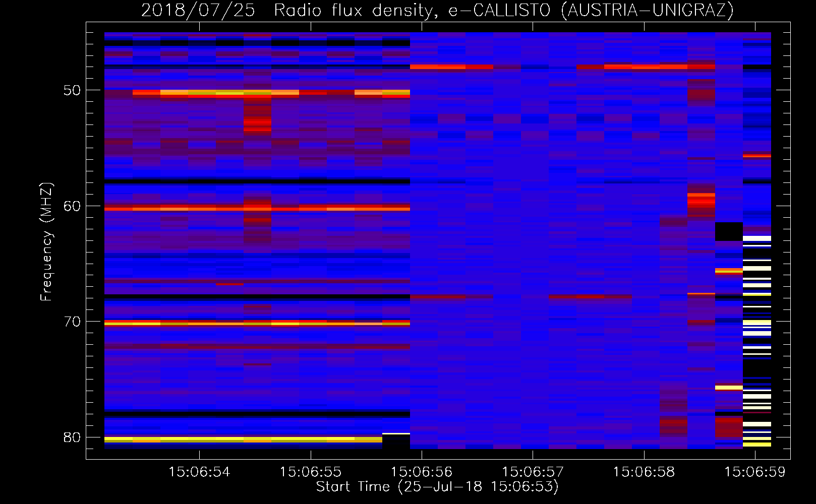Click the 80 MHz frequency tick label
This screenshot has height=504, width=816.
(72, 437)
